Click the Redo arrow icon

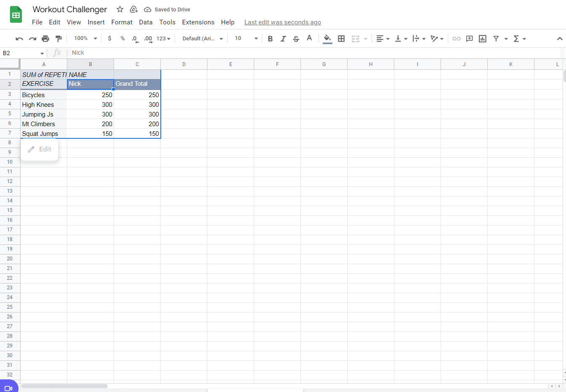pos(32,39)
